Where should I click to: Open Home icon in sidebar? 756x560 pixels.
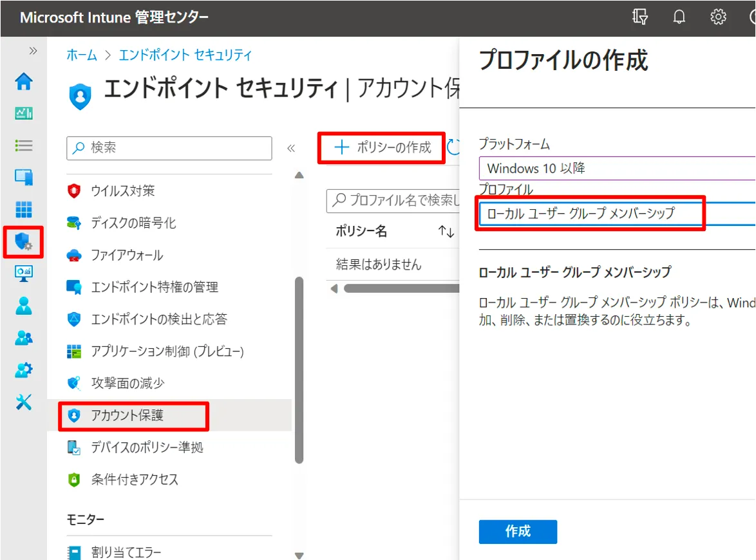click(x=24, y=82)
